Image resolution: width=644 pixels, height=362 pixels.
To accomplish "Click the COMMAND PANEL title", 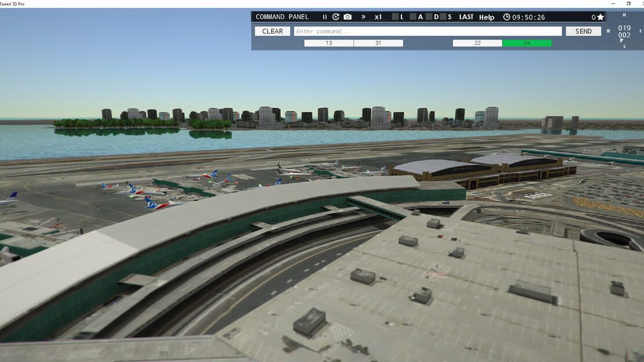I will [x=282, y=17].
